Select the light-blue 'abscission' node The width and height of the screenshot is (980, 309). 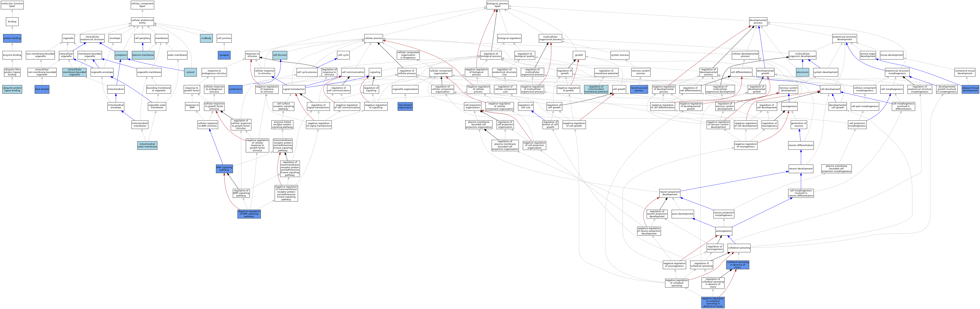tap(803, 72)
